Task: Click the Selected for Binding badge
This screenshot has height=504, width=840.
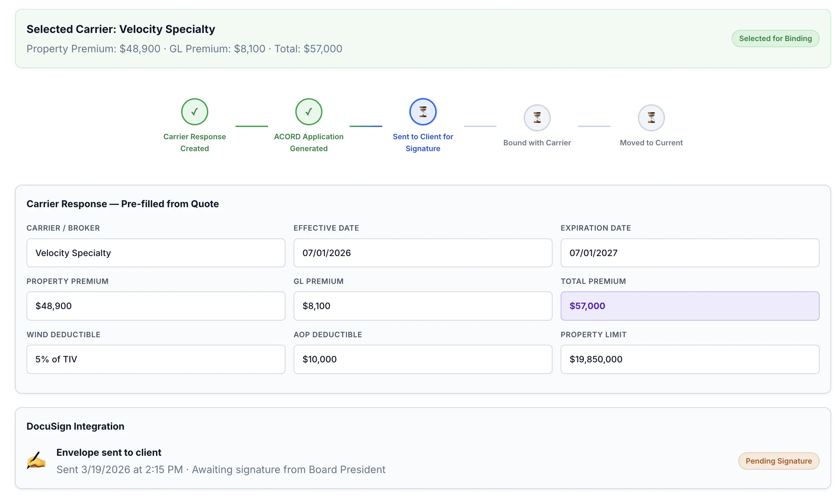Action: [x=775, y=38]
